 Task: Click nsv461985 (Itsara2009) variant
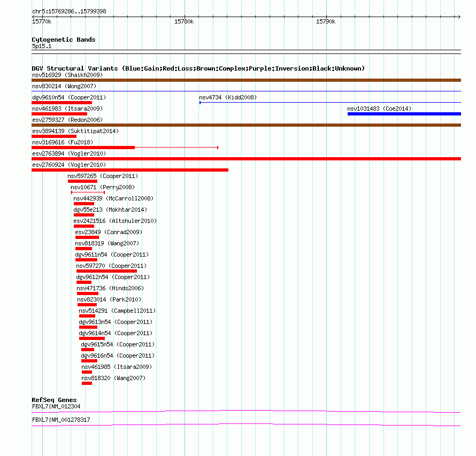[x=117, y=367]
